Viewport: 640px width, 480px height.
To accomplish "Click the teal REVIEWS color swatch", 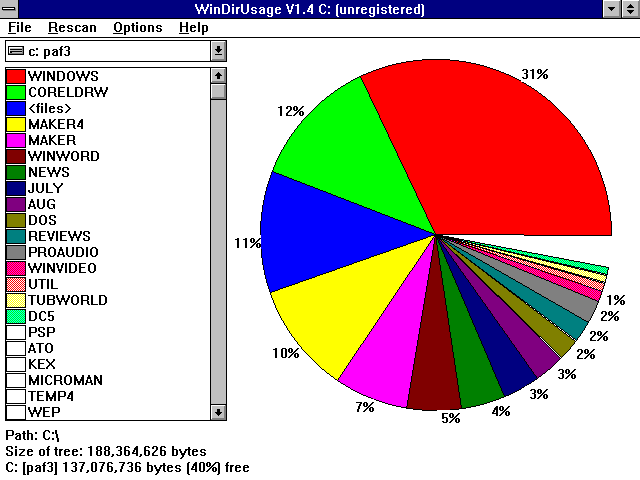I will 15,236.
